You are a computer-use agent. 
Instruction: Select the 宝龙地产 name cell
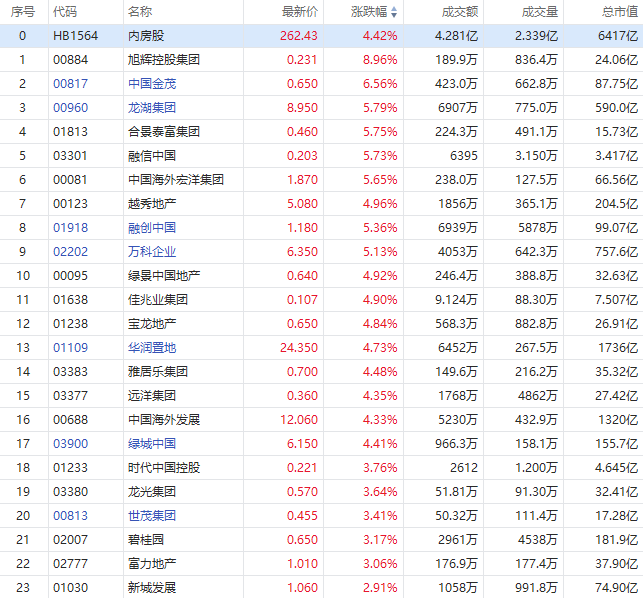[152, 324]
